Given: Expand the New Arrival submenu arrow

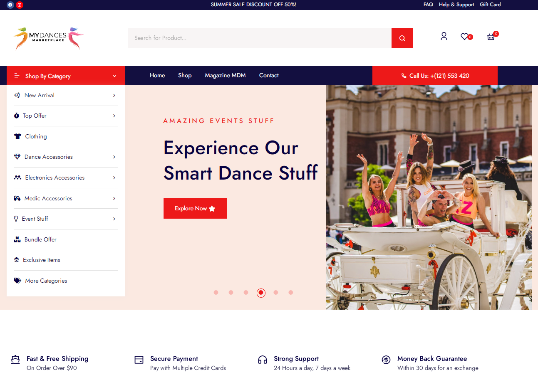Looking at the screenshot, I should [114, 95].
